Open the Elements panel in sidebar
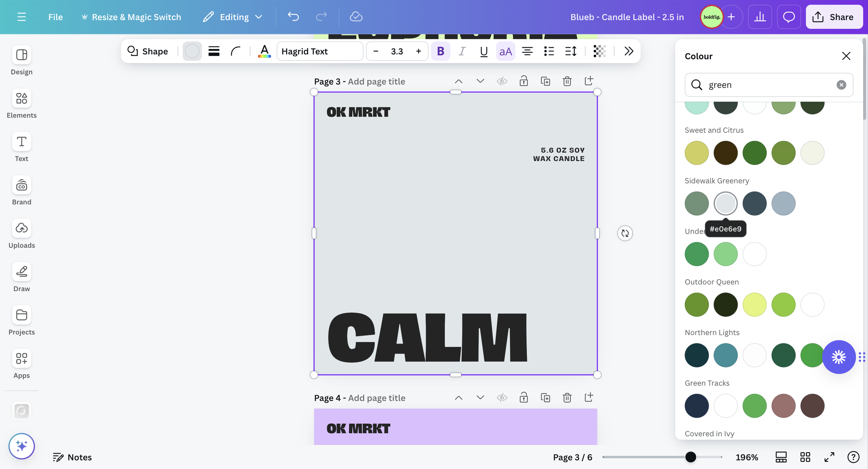 tap(22, 103)
